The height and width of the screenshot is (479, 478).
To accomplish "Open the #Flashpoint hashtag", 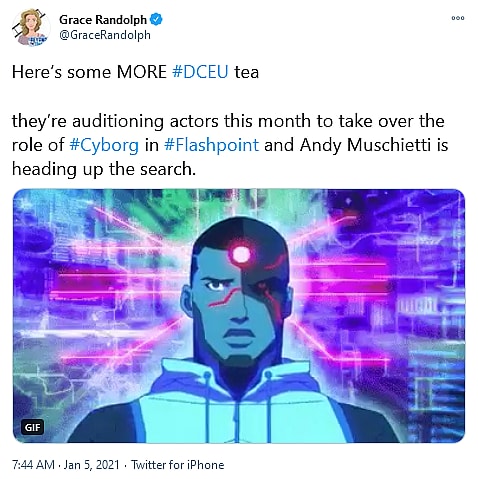I will coord(211,145).
